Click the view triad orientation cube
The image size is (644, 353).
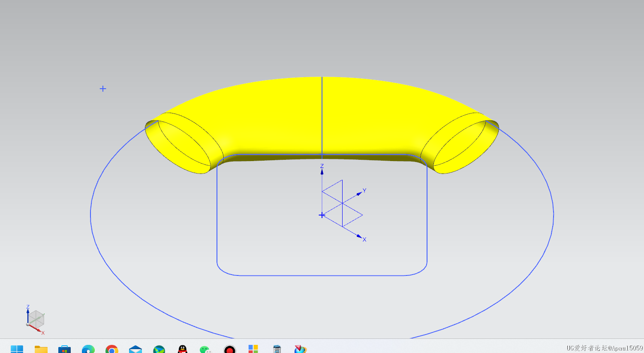coord(36,320)
